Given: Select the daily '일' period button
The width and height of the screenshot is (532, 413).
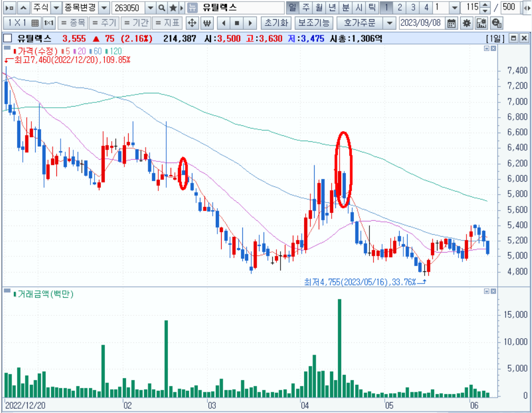Looking at the screenshot, I should tap(292, 7).
